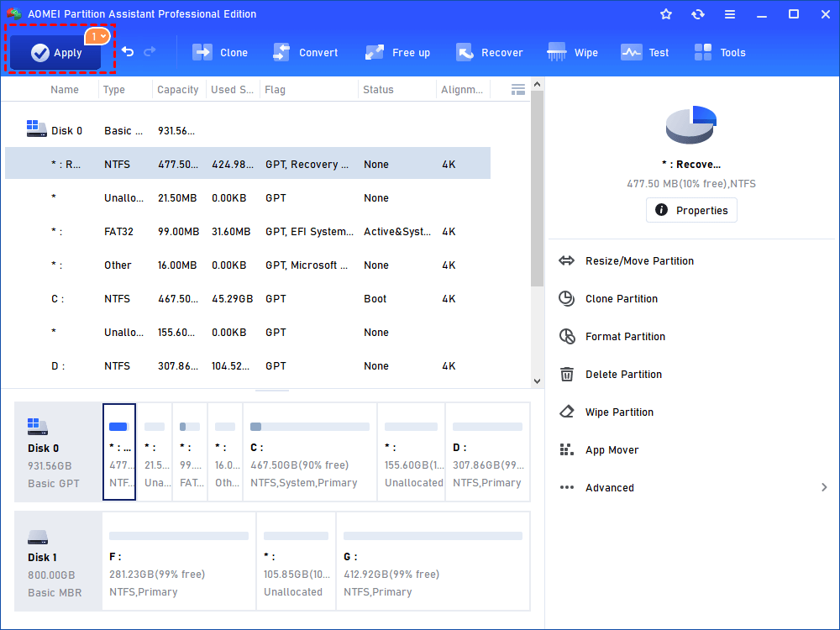Click the refresh icon in title bar
840x630 pixels.
[x=697, y=14]
